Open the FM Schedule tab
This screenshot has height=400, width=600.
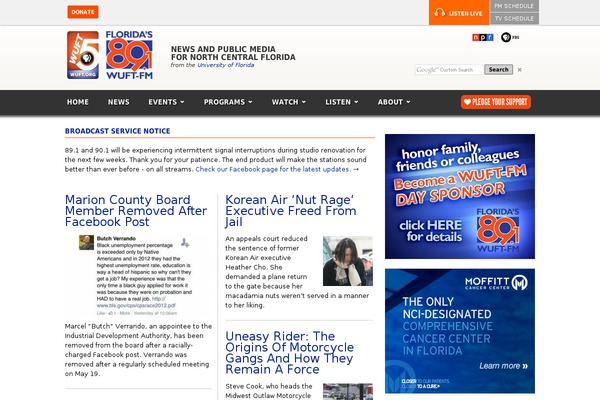point(514,6)
